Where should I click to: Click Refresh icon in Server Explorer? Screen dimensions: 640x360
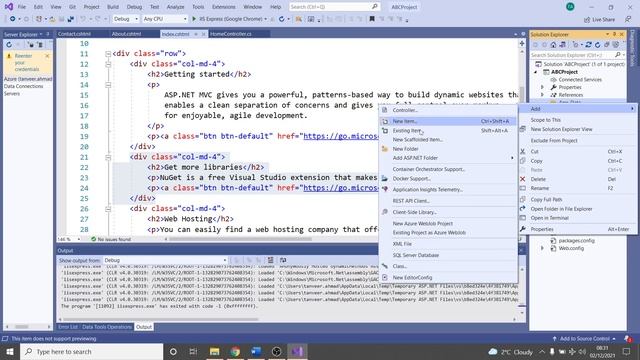(x=9, y=45)
